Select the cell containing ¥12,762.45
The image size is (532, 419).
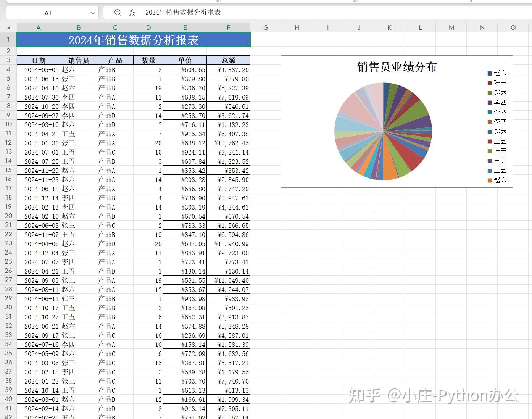point(228,143)
